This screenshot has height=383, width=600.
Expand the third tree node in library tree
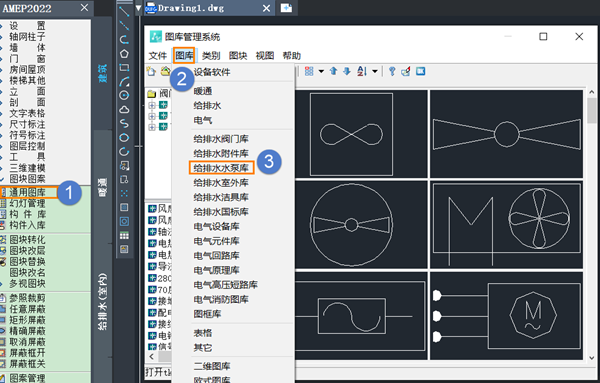[x=152, y=127]
